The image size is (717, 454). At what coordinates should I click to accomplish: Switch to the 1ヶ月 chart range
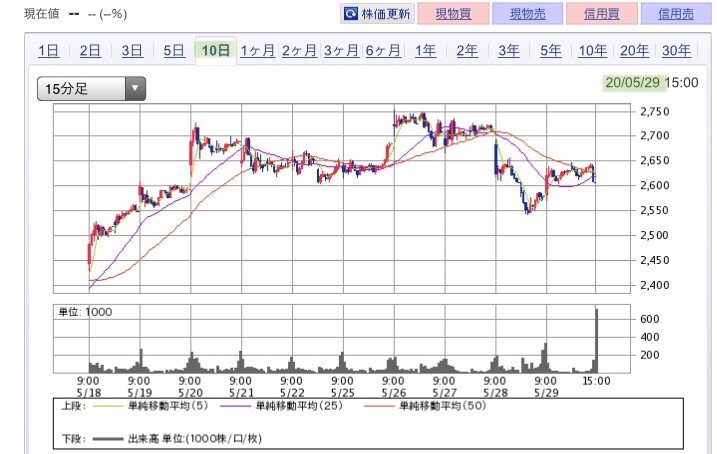[x=257, y=50]
